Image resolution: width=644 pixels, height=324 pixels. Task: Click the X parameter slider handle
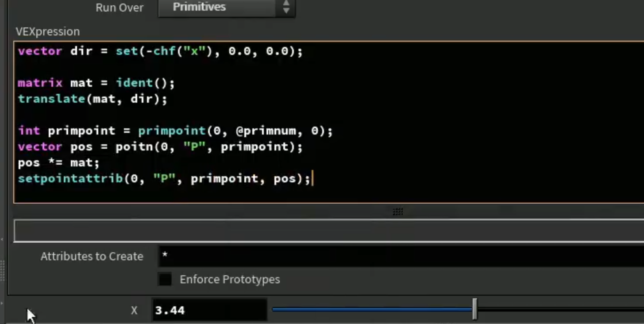474,309
